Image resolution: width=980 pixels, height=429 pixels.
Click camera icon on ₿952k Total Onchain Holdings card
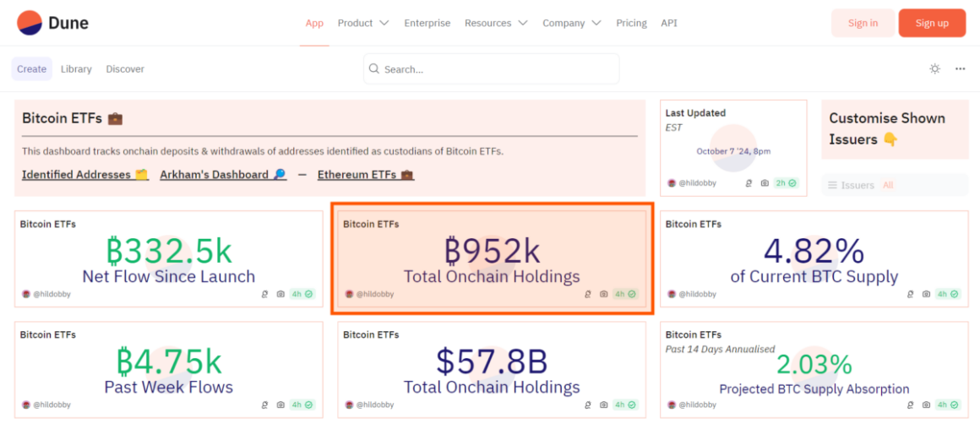pyautogui.click(x=604, y=294)
